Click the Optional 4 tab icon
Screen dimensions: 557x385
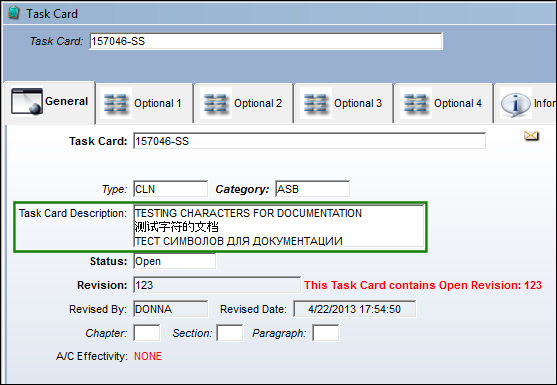click(x=416, y=103)
